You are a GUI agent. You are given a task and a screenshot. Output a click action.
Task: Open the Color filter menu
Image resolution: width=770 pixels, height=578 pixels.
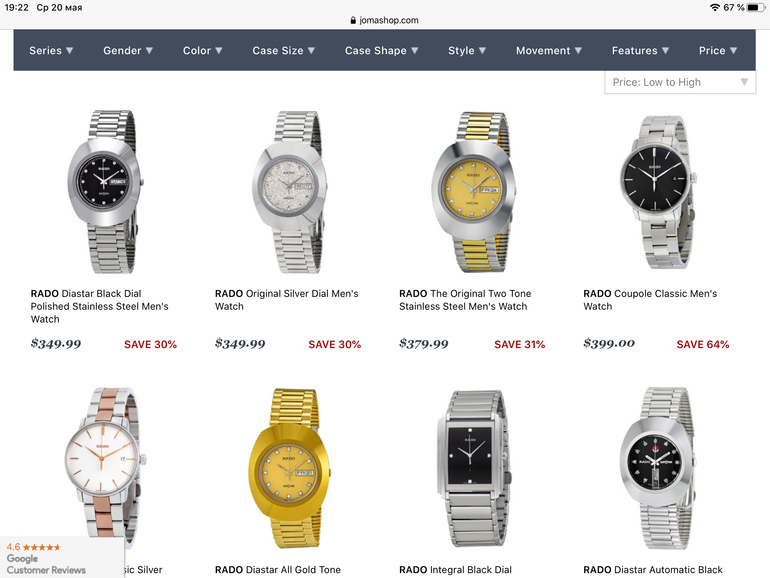[202, 51]
